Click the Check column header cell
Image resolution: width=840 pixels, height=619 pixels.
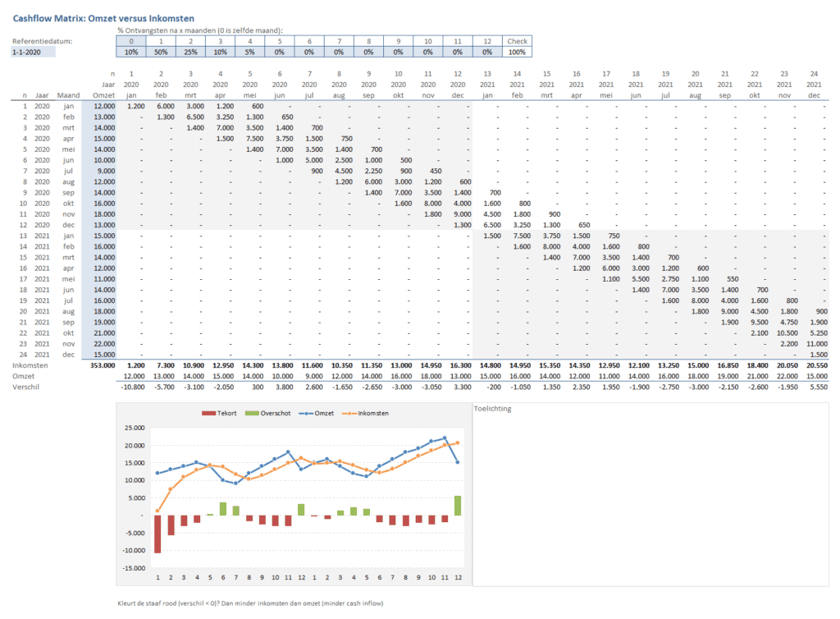(517, 41)
